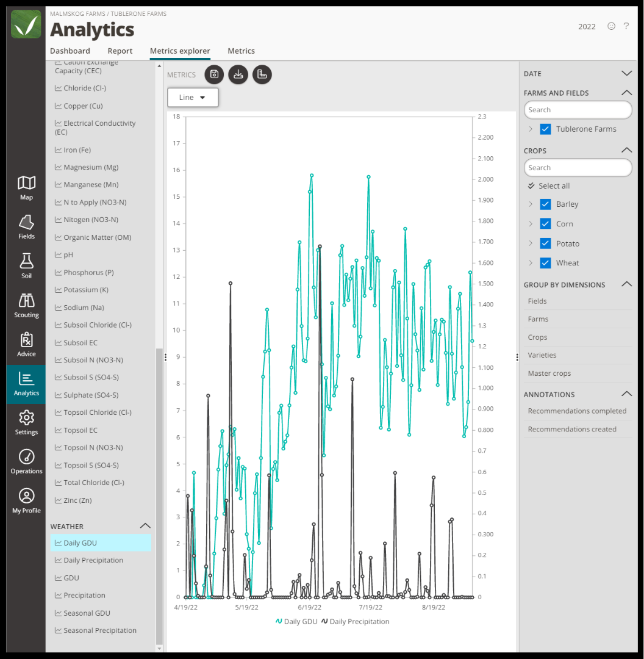Expand the DATE filter section
The image size is (644, 659).
tap(626, 74)
